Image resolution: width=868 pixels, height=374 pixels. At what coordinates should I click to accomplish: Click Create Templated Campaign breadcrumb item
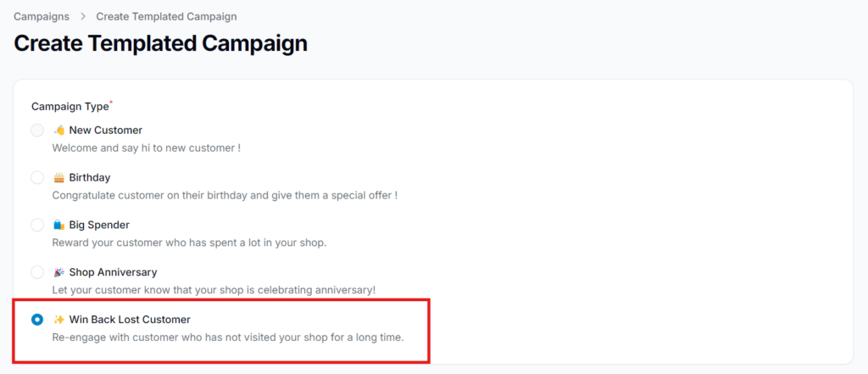click(x=167, y=17)
